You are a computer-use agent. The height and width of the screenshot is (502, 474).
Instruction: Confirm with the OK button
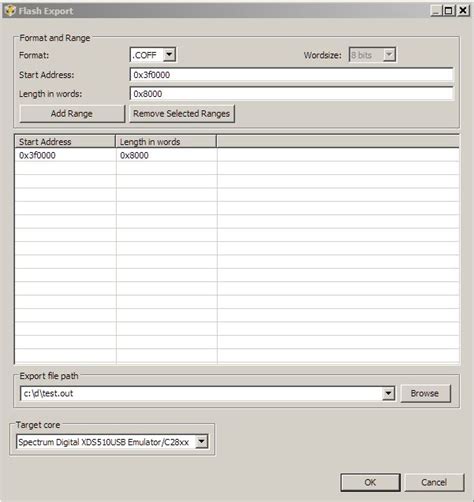click(x=370, y=482)
